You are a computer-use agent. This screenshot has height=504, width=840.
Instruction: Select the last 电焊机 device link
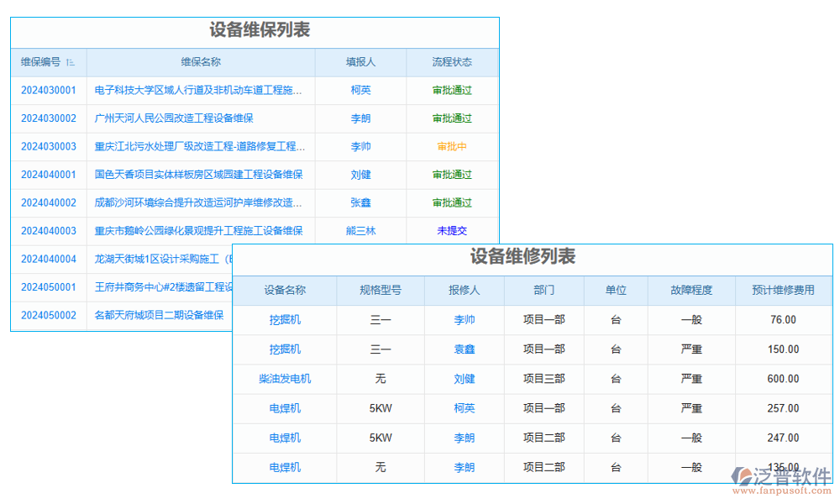285,468
